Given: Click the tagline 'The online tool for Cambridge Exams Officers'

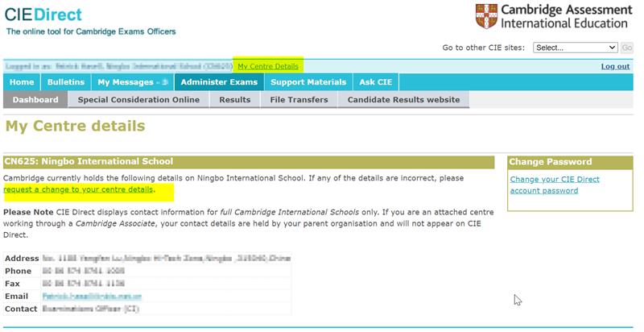Looking at the screenshot, I should click(x=91, y=31).
